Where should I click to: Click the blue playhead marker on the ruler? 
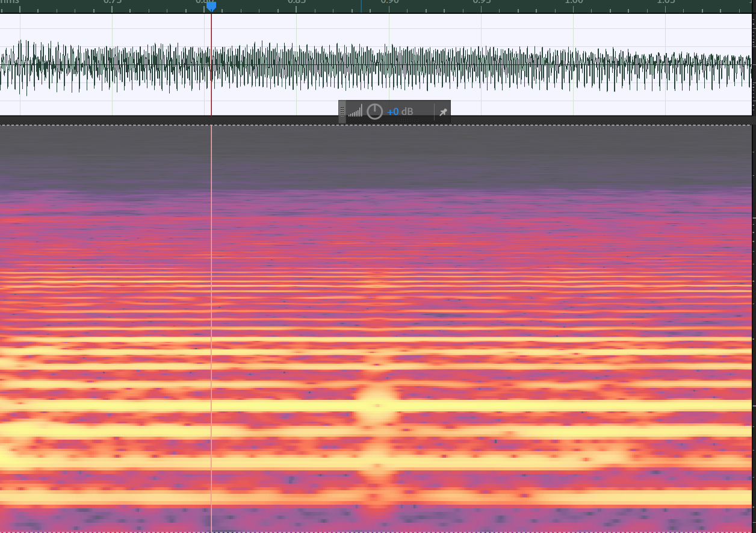point(211,6)
